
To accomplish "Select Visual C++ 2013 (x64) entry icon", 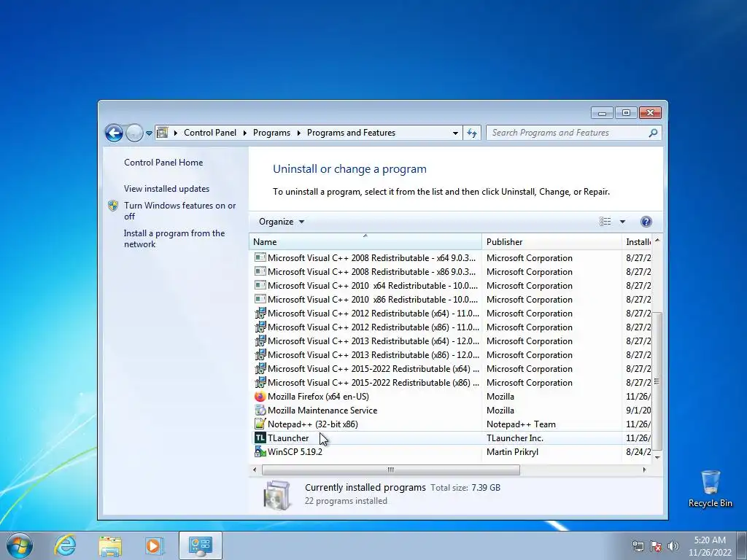I will (260, 341).
